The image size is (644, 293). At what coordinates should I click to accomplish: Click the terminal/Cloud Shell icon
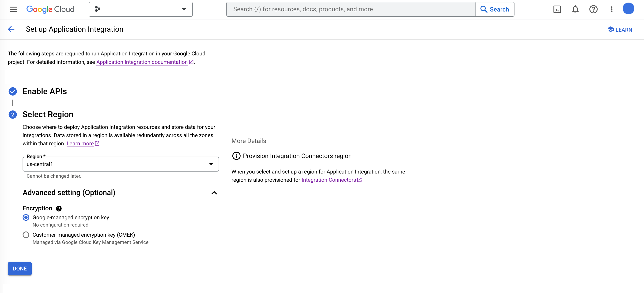pos(557,9)
